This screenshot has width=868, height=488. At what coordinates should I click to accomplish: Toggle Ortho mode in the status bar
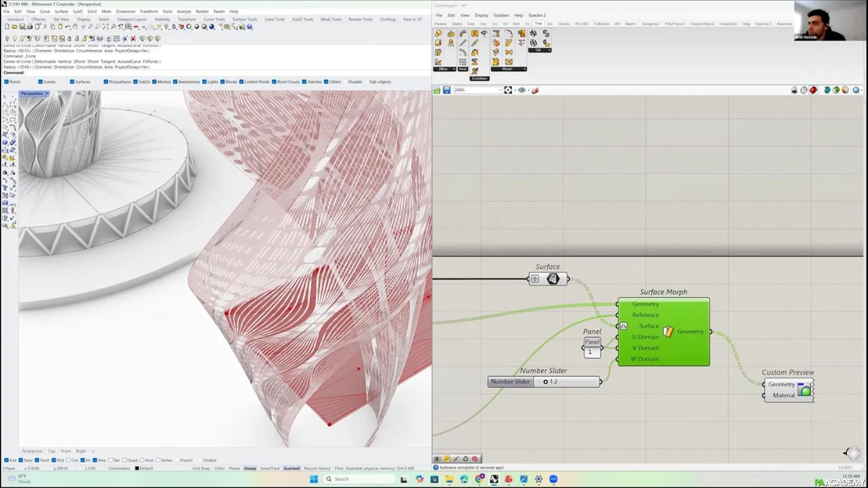[219, 469]
